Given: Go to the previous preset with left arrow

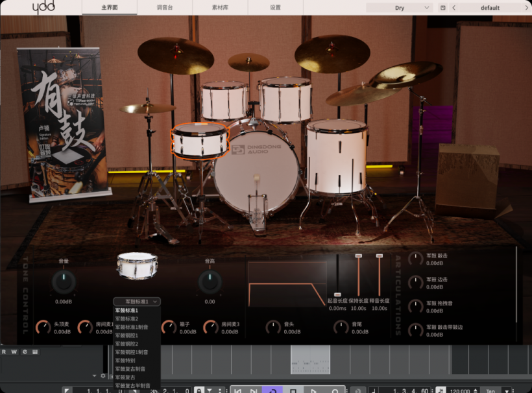Looking at the screenshot, I should [453, 8].
